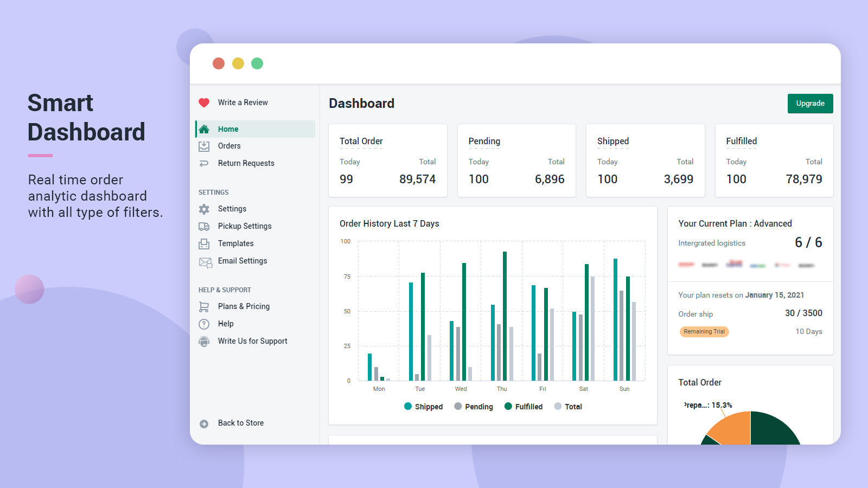
Task: Click the Orders tray icon
Action: (x=204, y=146)
